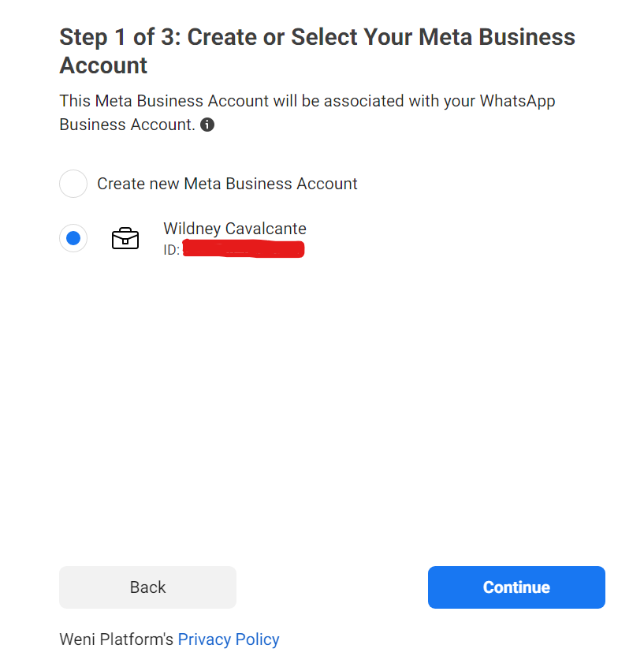This screenshot has height=656, width=644.
Task: Open Weni Platform's Privacy Policy link
Action: coord(228,639)
